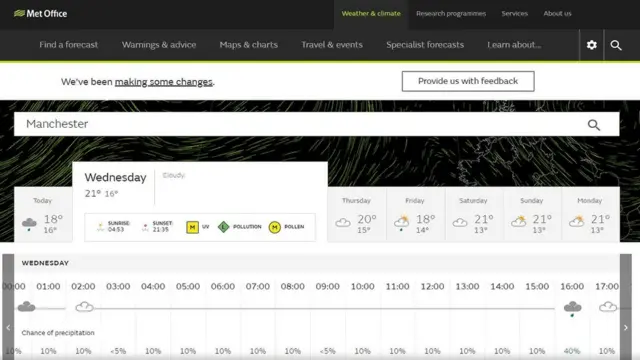Switch to the Friday forecast tab
Screen dimensions: 640x360
tap(415, 215)
